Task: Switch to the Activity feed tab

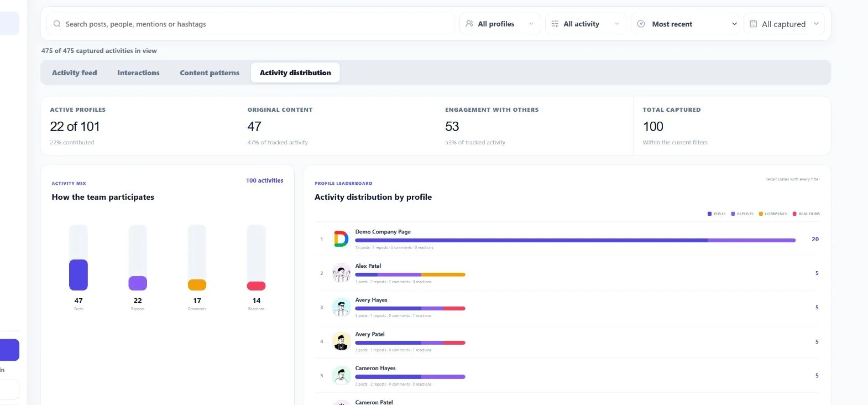Action: tap(74, 72)
